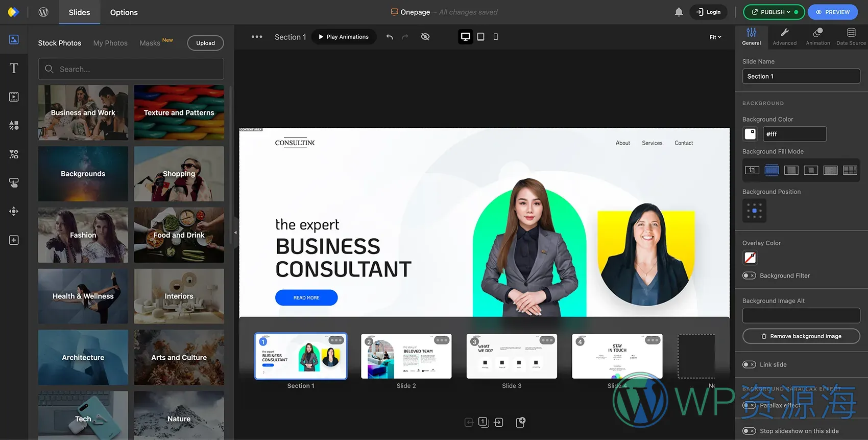The height and width of the screenshot is (440, 868).
Task: Open options menu on Slide 2 thumbnail
Action: pos(442,340)
